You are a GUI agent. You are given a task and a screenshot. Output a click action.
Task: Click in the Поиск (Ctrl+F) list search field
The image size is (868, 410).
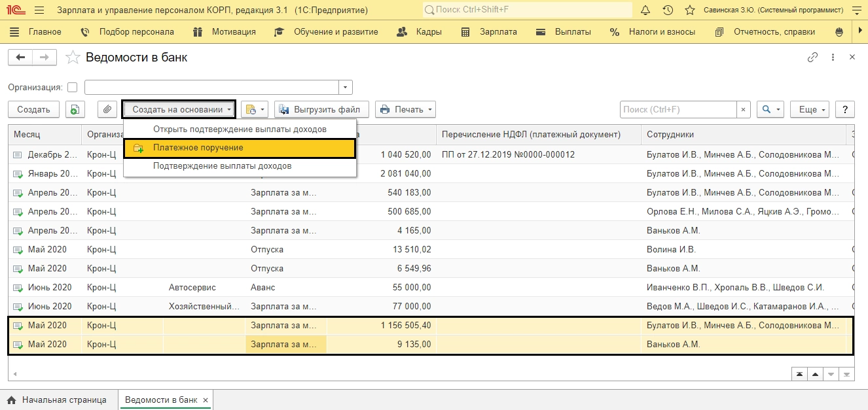[x=678, y=110]
